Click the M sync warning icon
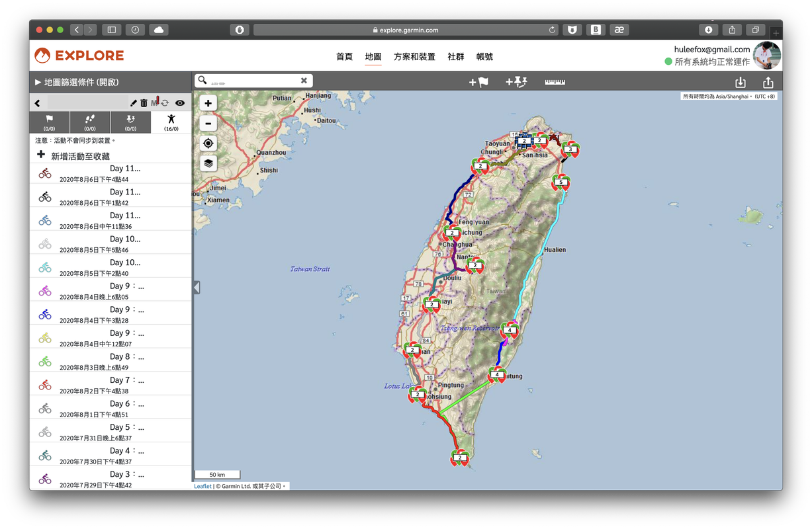The height and width of the screenshot is (529, 812). 155,102
